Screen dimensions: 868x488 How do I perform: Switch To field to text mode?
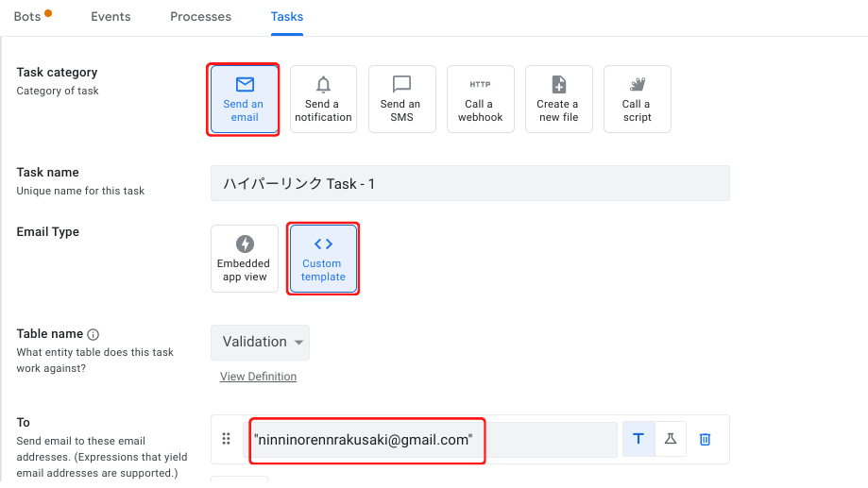pos(638,439)
